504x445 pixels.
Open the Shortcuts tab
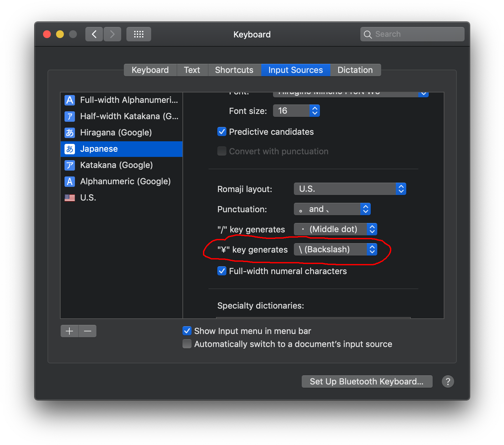pos(234,70)
